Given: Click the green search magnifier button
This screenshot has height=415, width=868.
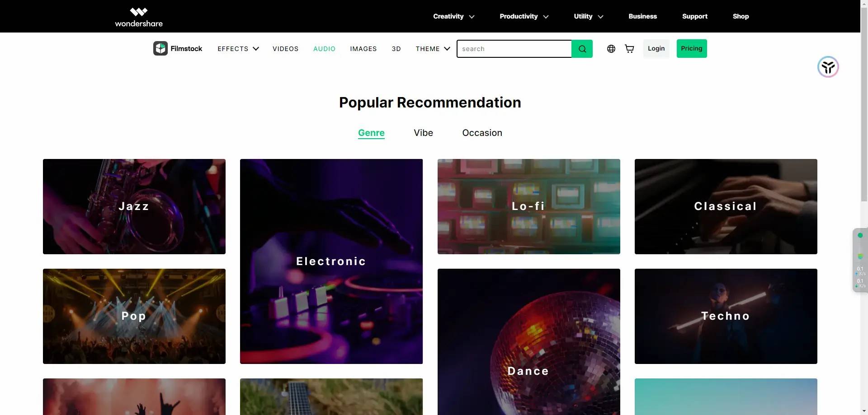Looking at the screenshot, I should [582, 49].
